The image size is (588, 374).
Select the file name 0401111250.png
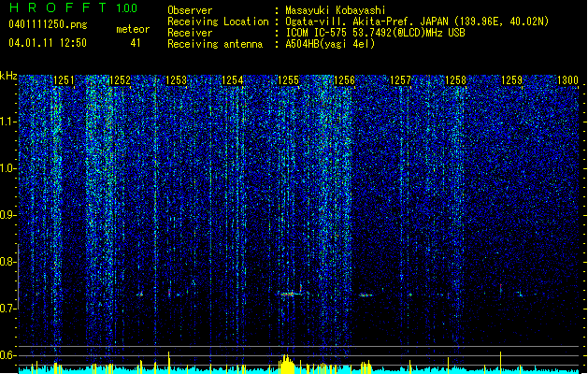tap(48, 24)
